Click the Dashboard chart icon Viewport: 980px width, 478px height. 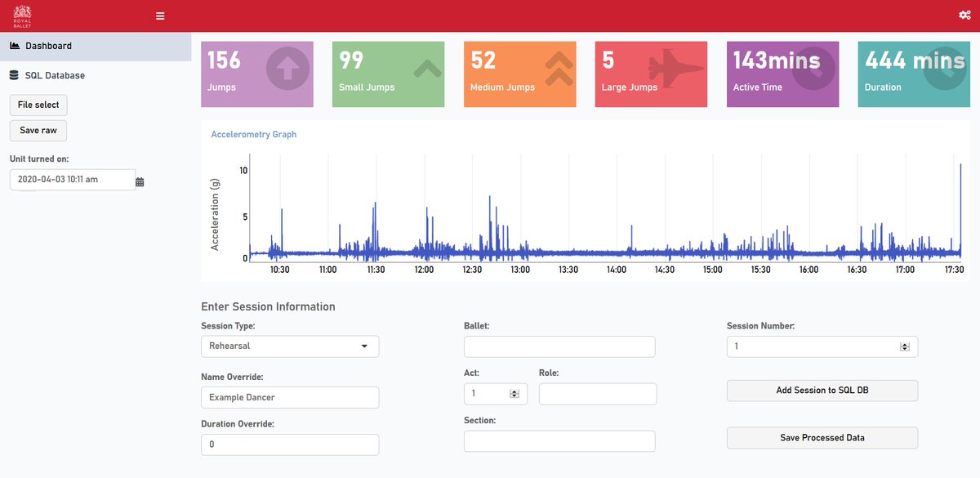coord(15,46)
